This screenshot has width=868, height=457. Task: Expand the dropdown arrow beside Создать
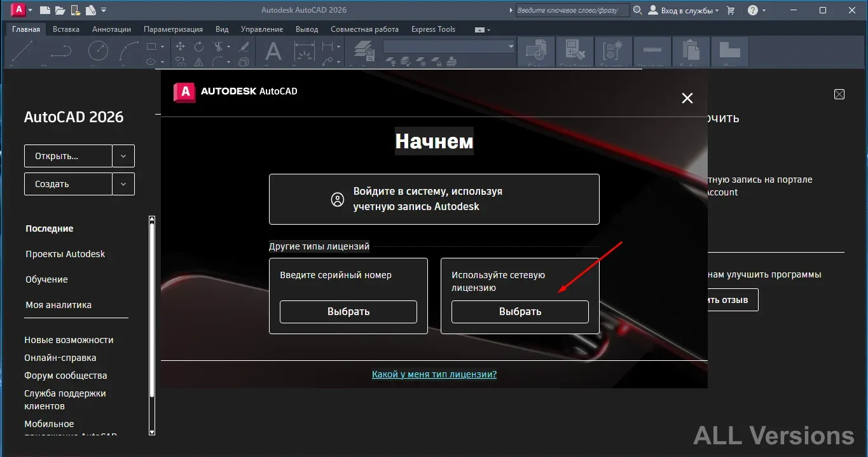(123, 184)
